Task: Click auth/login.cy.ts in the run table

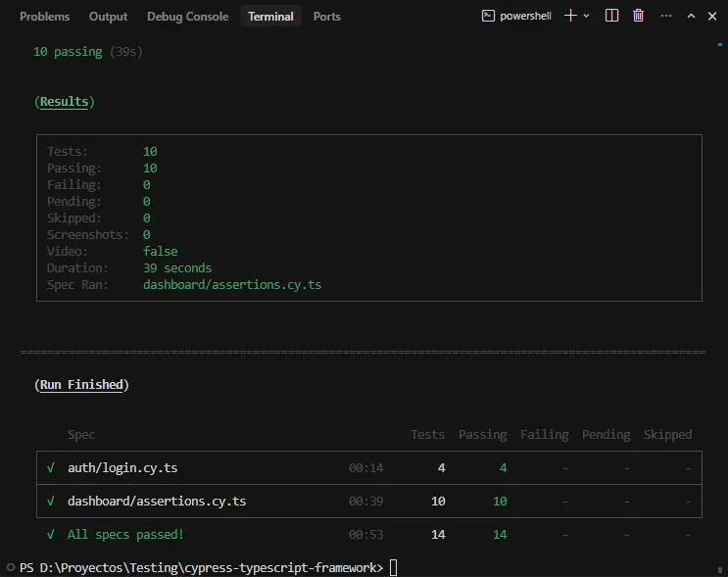Action: click(x=122, y=468)
